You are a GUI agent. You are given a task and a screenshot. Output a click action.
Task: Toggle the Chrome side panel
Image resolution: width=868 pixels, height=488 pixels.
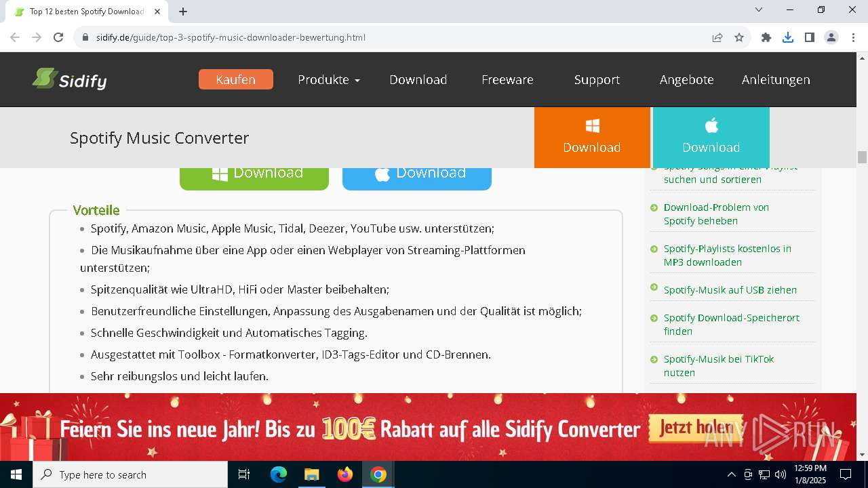tap(810, 37)
